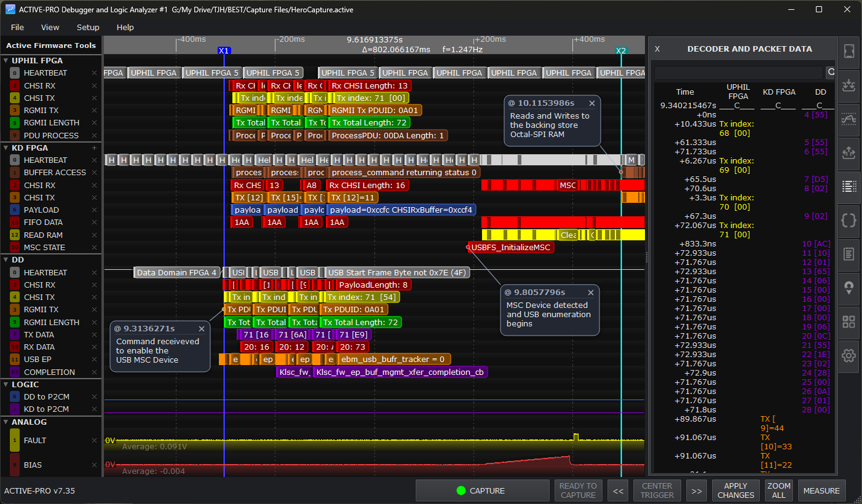Click the USBFS_InitializeMSC event label
Screen dimensions: 862x504
[511, 247]
